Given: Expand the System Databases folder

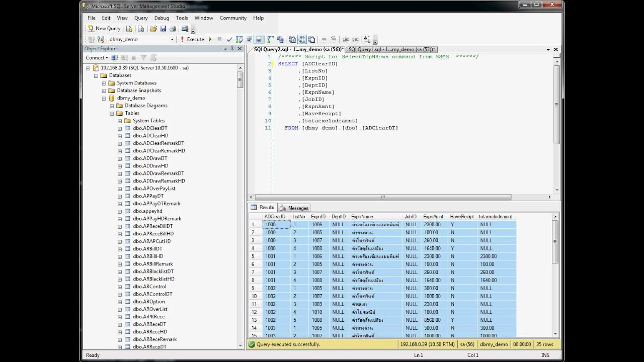Looking at the screenshot, I should [x=104, y=83].
